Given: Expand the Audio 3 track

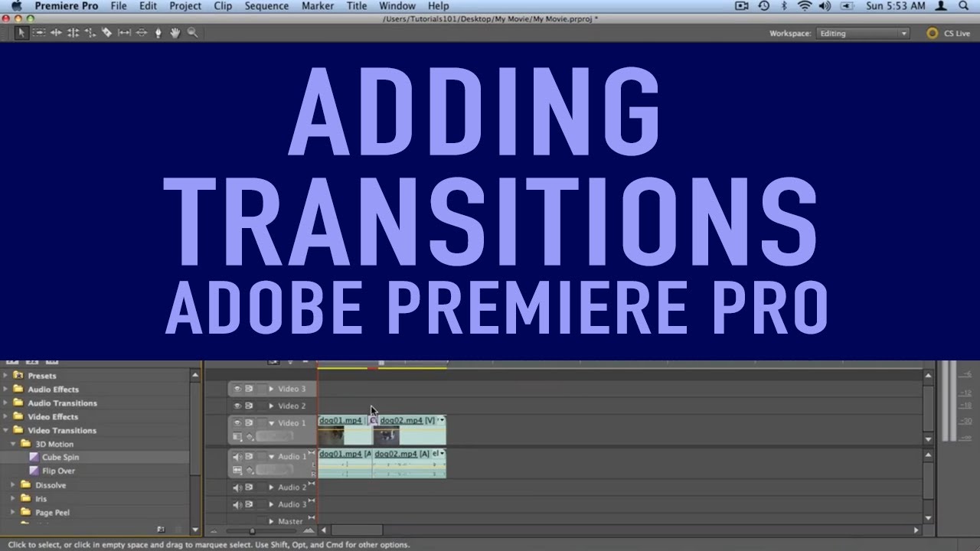Looking at the screenshot, I should pos(271,504).
